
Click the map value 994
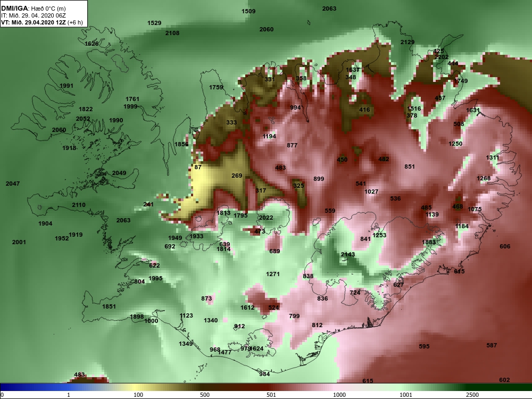[295, 107]
